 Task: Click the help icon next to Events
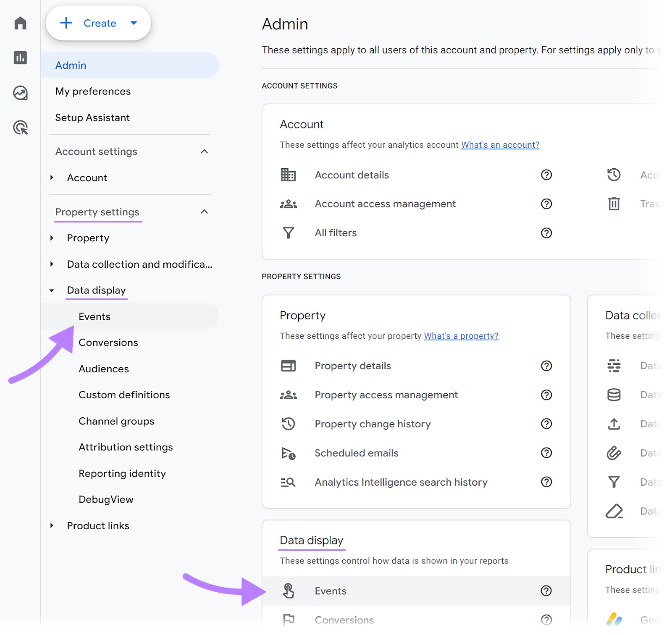546,591
